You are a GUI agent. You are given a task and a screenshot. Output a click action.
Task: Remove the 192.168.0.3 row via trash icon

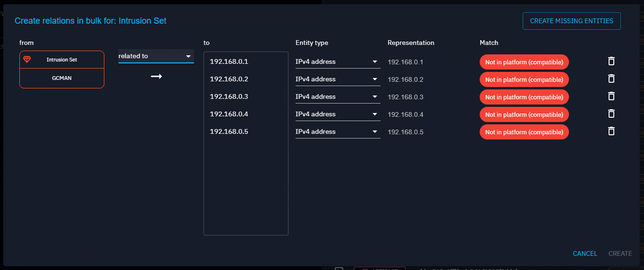click(x=611, y=96)
